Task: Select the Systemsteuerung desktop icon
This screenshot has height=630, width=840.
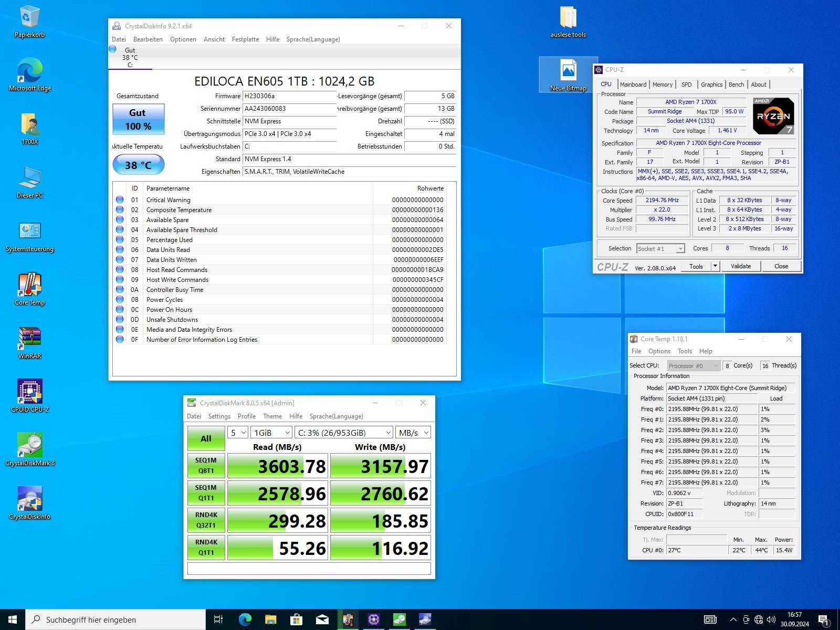Action: point(29,236)
